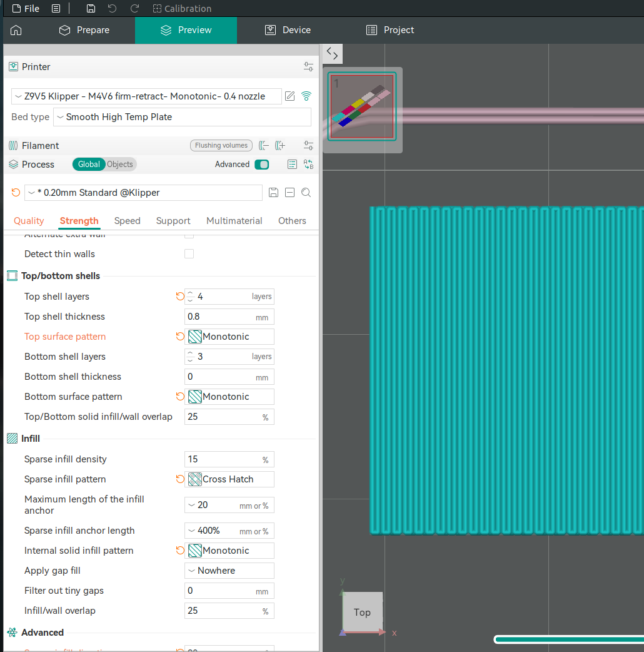Edit the printer preset pencil icon
The width and height of the screenshot is (644, 652).
coord(290,96)
